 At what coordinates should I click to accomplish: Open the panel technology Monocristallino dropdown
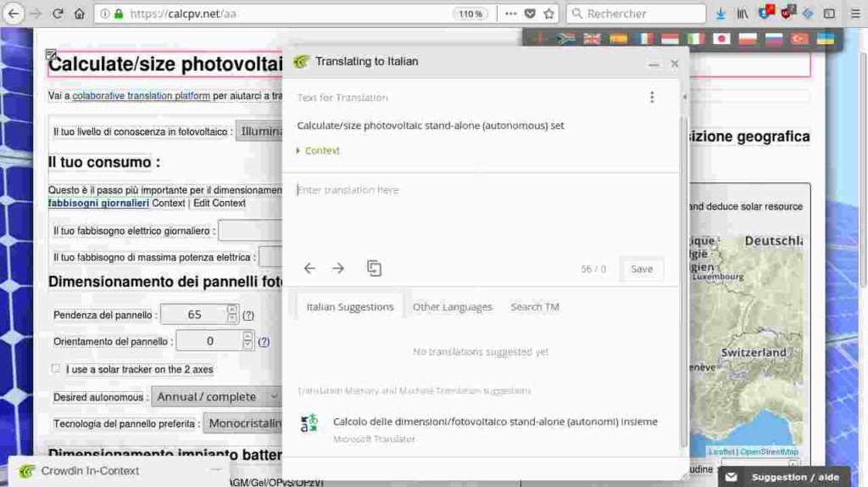tap(244, 423)
